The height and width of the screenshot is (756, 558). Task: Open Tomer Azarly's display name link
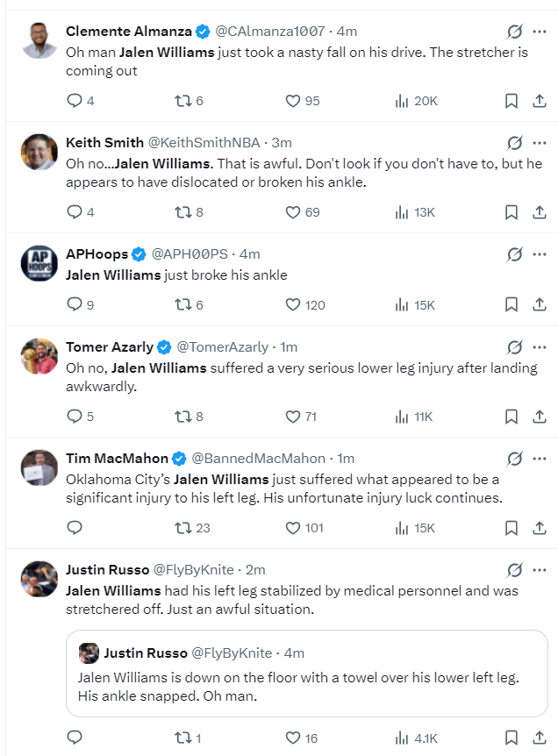click(110, 347)
